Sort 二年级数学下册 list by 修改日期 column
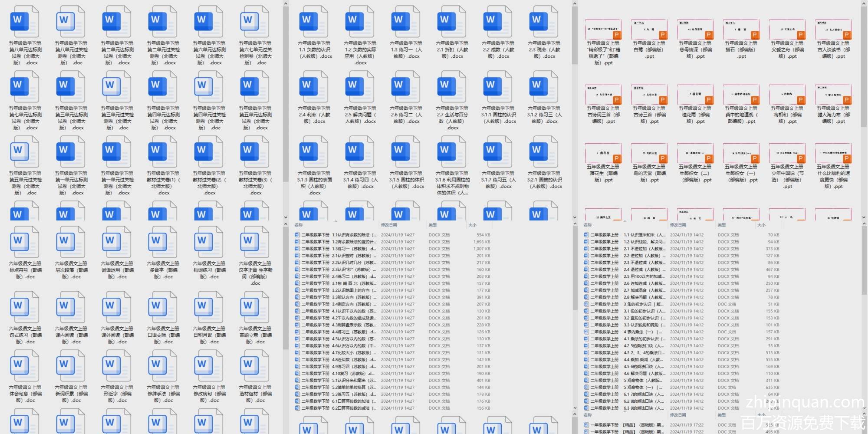Viewport: 868px width, 434px height. coord(389,225)
